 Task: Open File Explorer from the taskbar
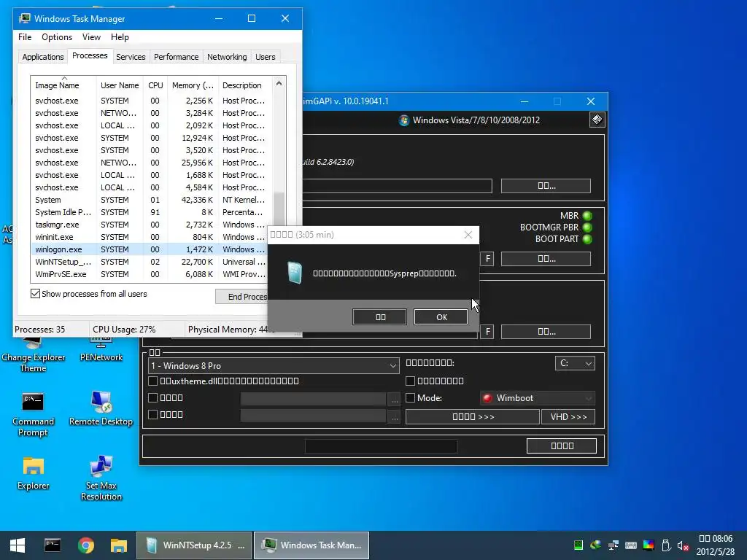[x=119, y=545]
